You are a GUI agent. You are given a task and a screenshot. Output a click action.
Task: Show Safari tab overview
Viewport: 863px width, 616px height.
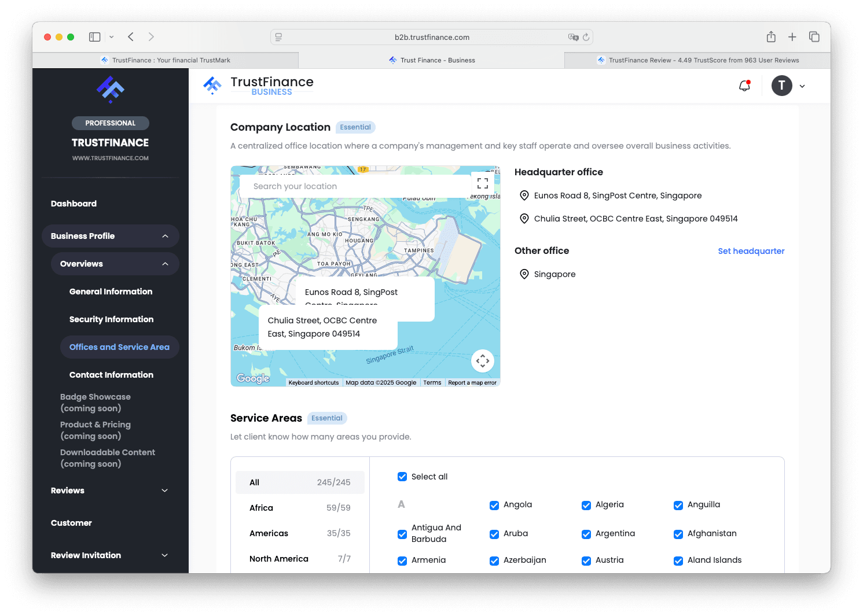pos(814,37)
